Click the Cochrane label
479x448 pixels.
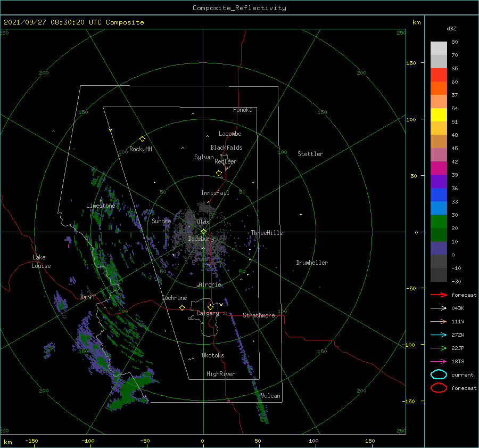[174, 298]
